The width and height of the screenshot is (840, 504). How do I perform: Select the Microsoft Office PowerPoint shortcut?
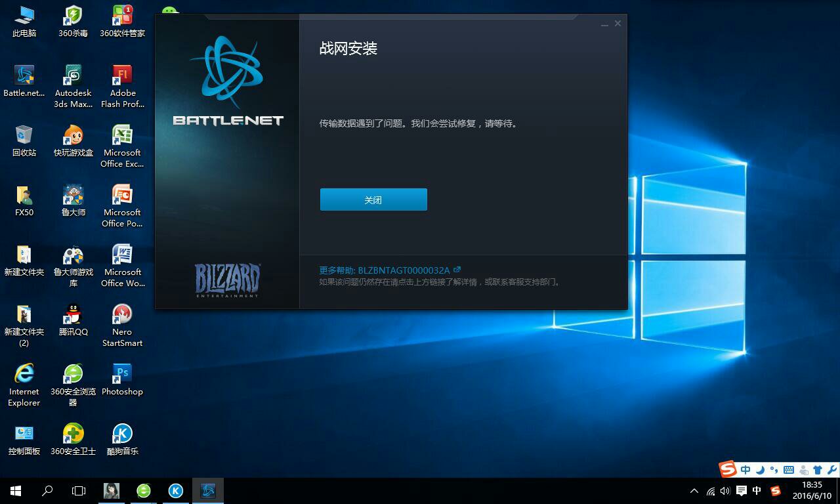(x=122, y=206)
